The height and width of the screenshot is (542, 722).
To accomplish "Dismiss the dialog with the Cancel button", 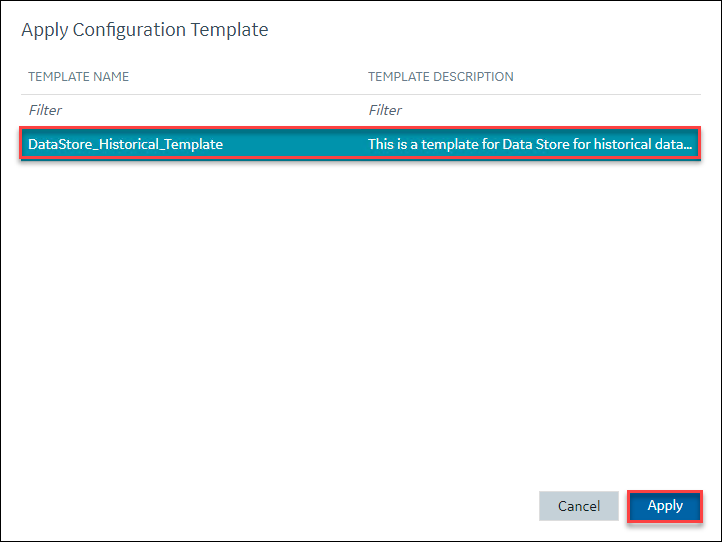I will pos(579,506).
